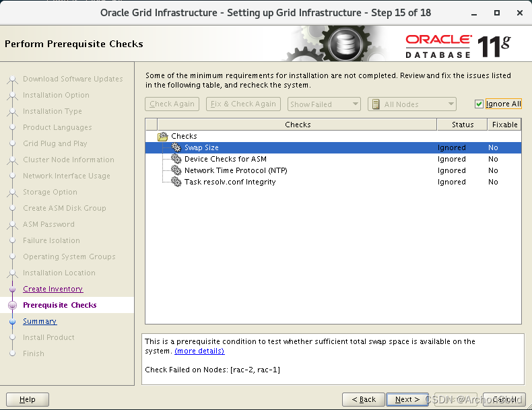
Task: Click the Summary step bullet
Action: pyautogui.click(x=13, y=321)
